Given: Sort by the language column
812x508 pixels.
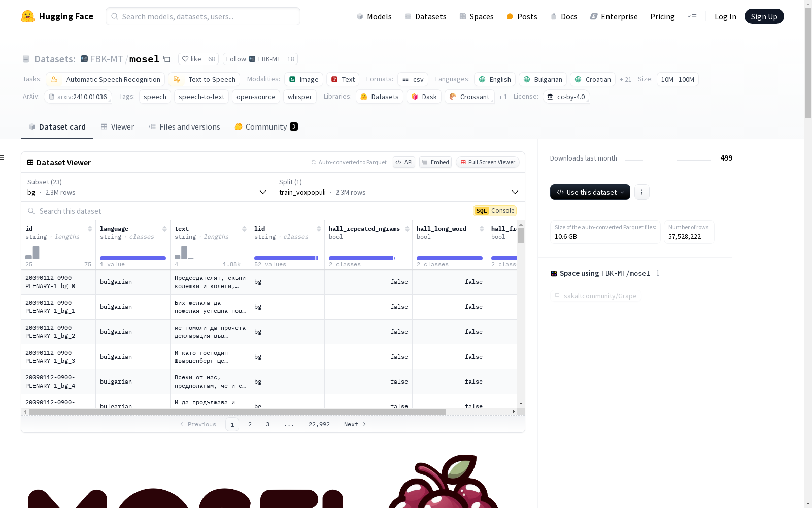Looking at the screenshot, I should tap(164, 229).
